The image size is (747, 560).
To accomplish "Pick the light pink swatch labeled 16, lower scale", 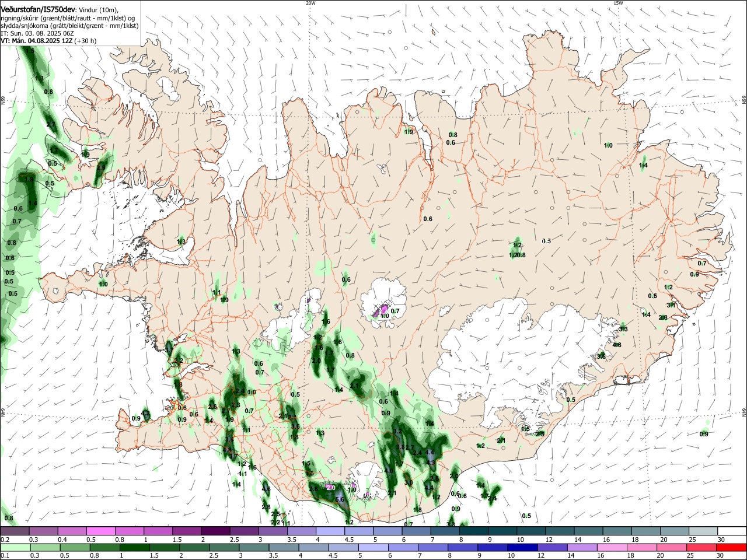I will pos(612,548).
